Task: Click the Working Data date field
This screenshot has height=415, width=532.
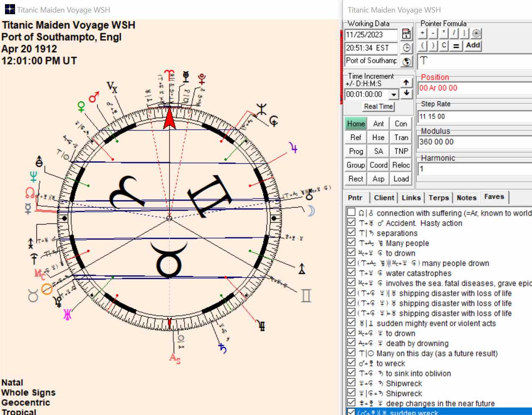Action: point(371,35)
